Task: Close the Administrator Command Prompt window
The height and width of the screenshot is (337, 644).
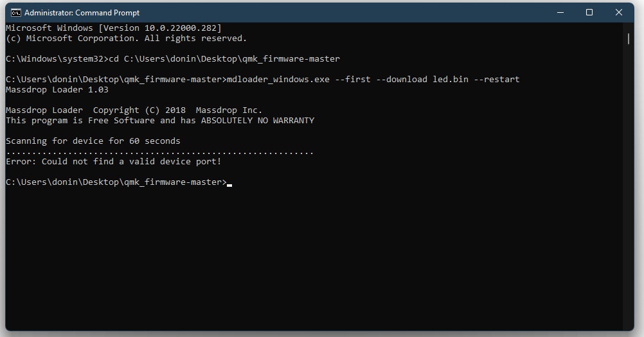Action: (619, 12)
